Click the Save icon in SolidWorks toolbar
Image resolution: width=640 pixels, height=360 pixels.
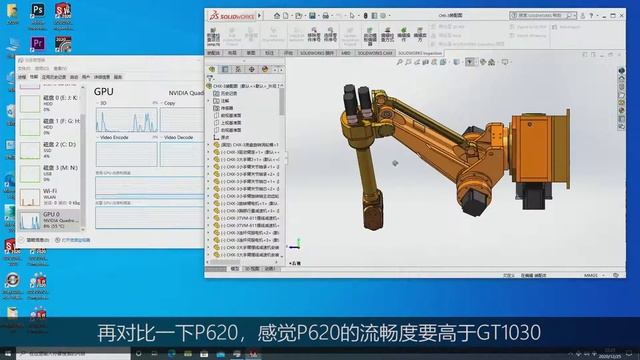tap(312, 16)
